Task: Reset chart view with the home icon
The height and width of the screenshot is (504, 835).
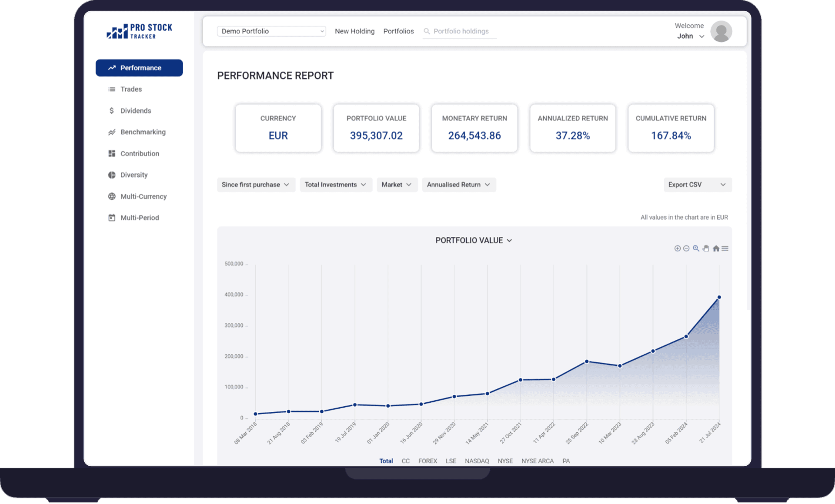Action: click(x=716, y=248)
